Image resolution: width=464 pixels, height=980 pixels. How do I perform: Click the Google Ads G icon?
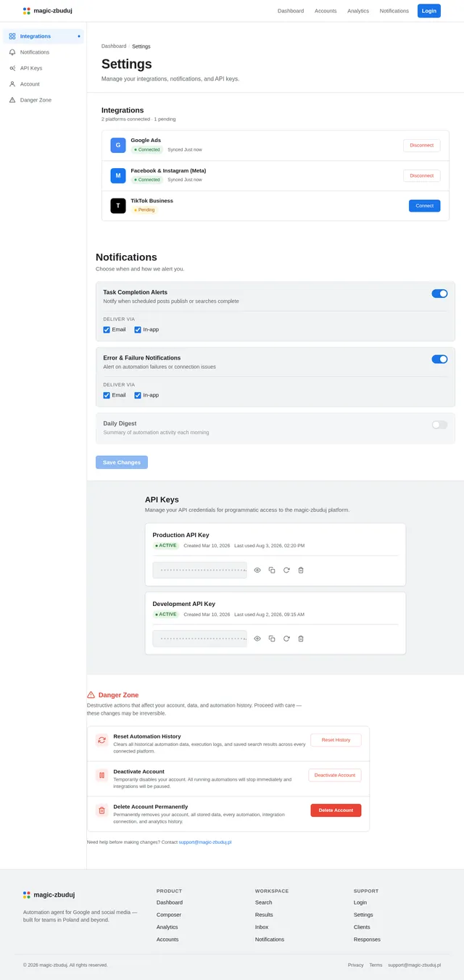118,146
